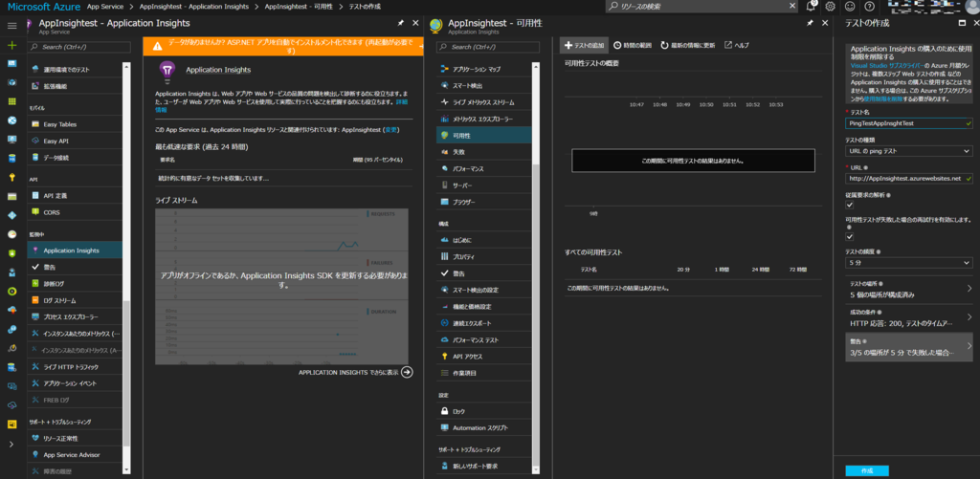The image size is (980, 479).
Task: Open the hamburger menu in the left rail
Action: pyautogui.click(x=11, y=26)
